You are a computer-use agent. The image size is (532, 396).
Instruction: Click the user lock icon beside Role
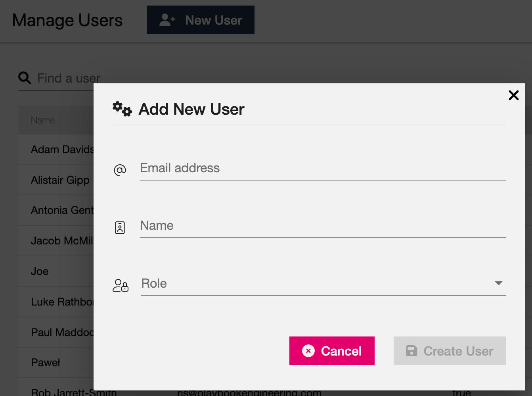tap(121, 285)
